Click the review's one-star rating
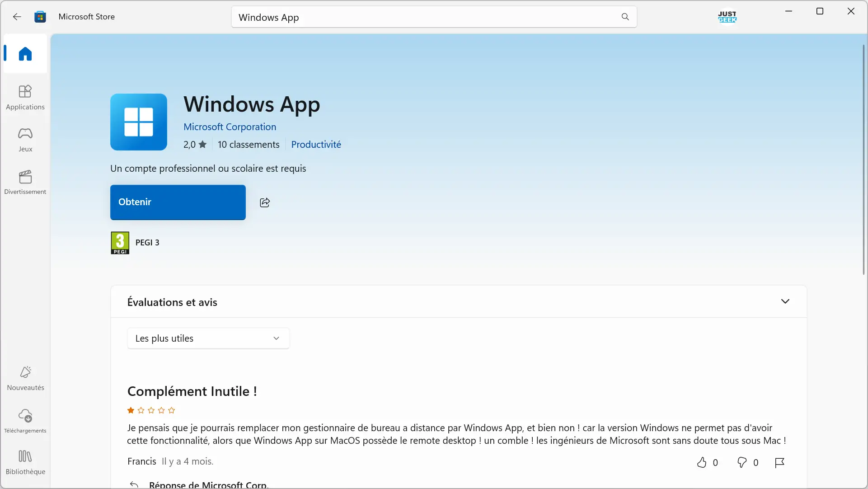 (151, 410)
